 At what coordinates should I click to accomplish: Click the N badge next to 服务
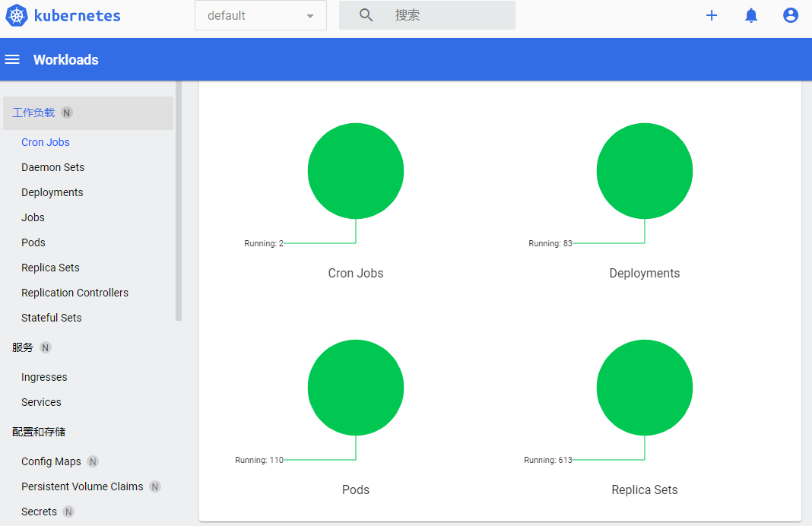pos(46,348)
